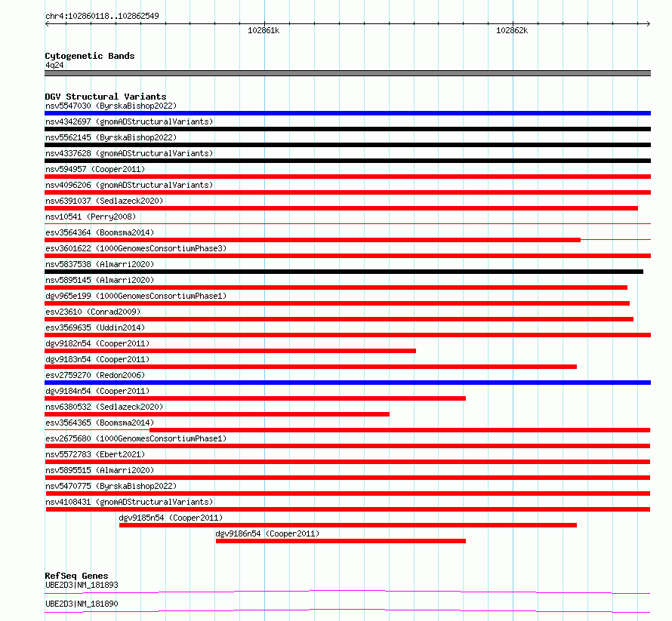Click the red bar under dgv9182n54
The image size is (672, 621).
tap(230, 351)
